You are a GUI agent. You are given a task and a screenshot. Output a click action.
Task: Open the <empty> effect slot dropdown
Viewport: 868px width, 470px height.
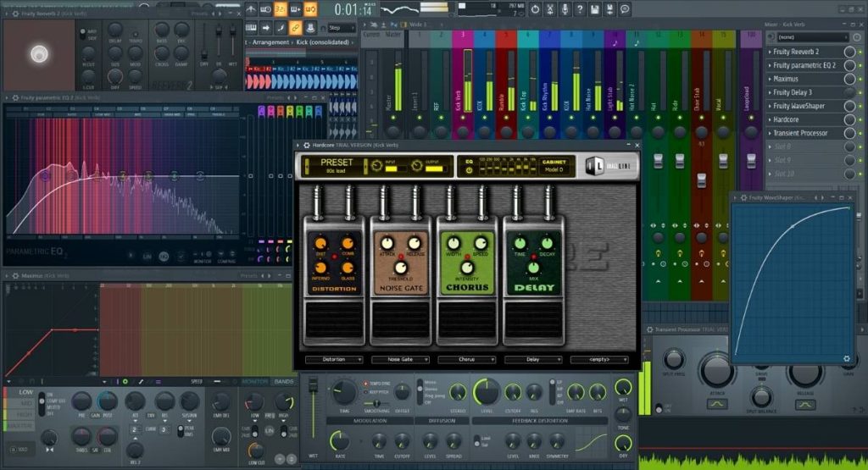599,359
